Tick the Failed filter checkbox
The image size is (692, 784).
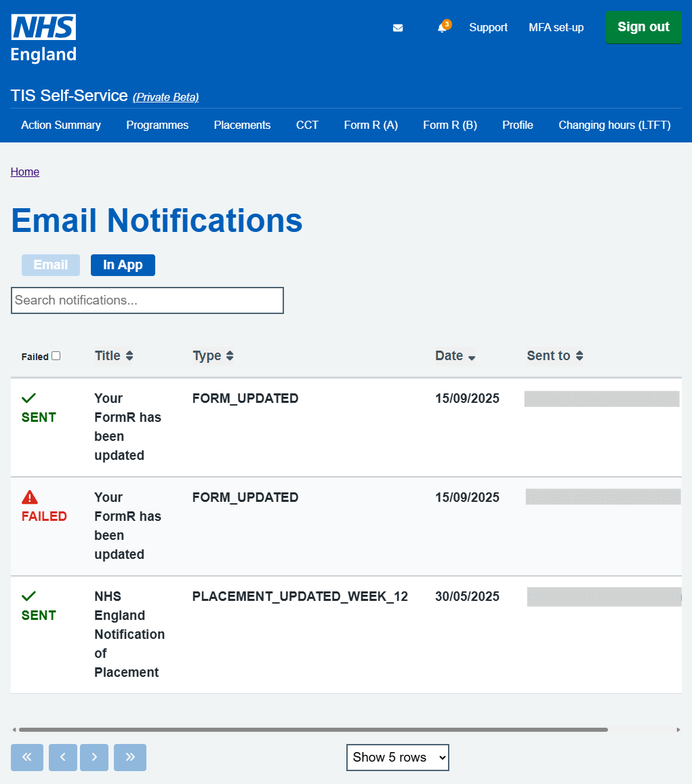point(56,355)
